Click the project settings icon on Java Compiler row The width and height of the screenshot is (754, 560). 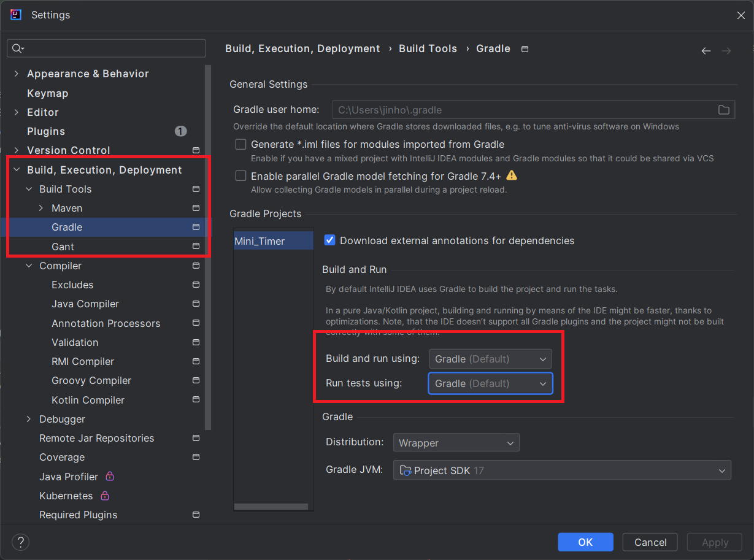(196, 304)
